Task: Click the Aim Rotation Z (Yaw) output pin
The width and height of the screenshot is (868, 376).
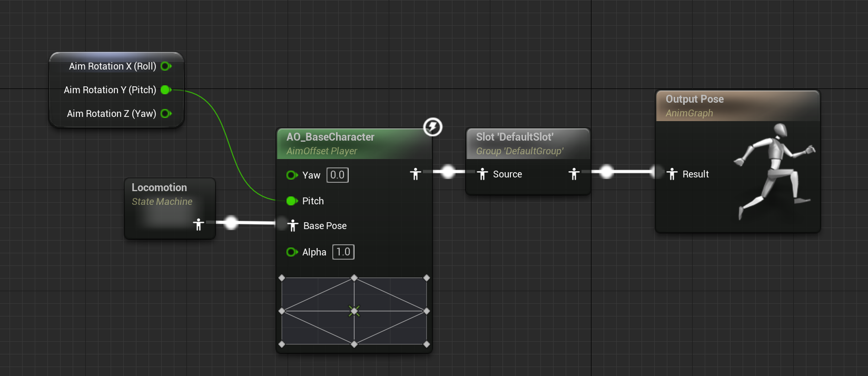Action: click(x=166, y=114)
